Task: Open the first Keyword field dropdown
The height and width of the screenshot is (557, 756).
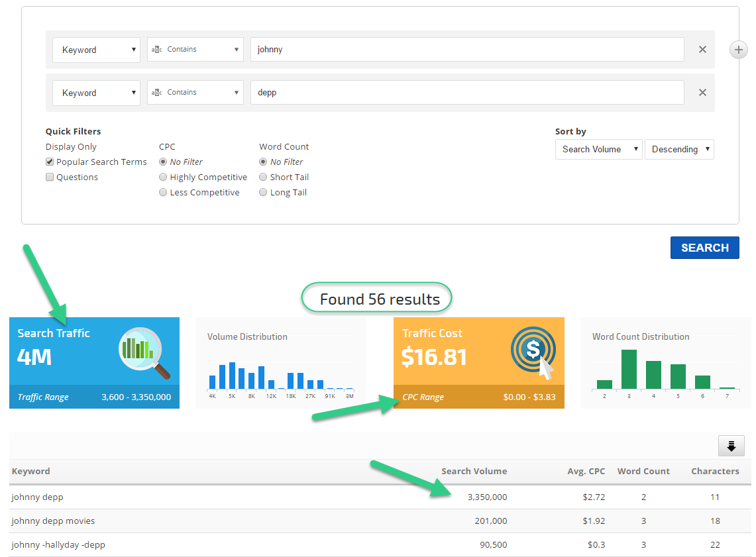Action: pyautogui.click(x=96, y=50)
